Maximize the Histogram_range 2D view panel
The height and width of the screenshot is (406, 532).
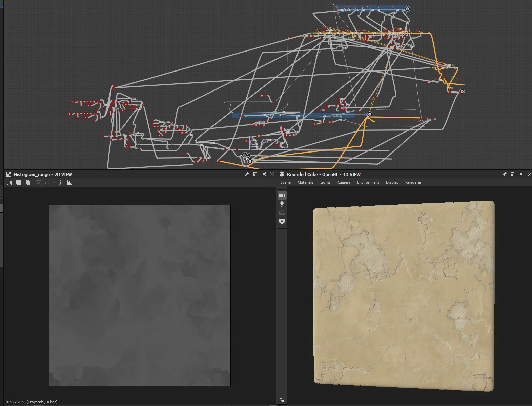pyautogui.click(x=264, y=174)
